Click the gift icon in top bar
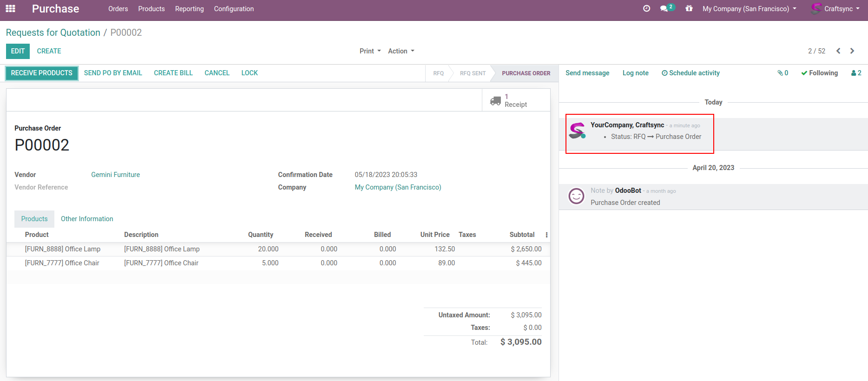 689,9
